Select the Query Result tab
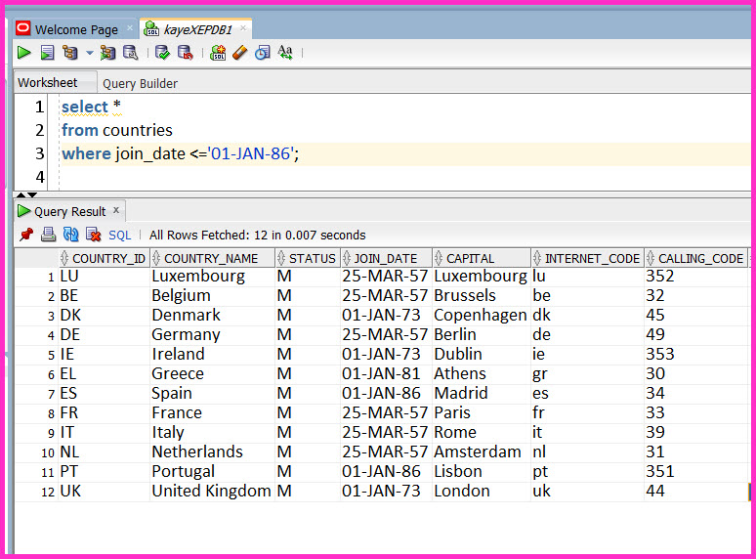The width and height of the screenshot is (756, 559). pyautogui.click(x=69, y=211)
